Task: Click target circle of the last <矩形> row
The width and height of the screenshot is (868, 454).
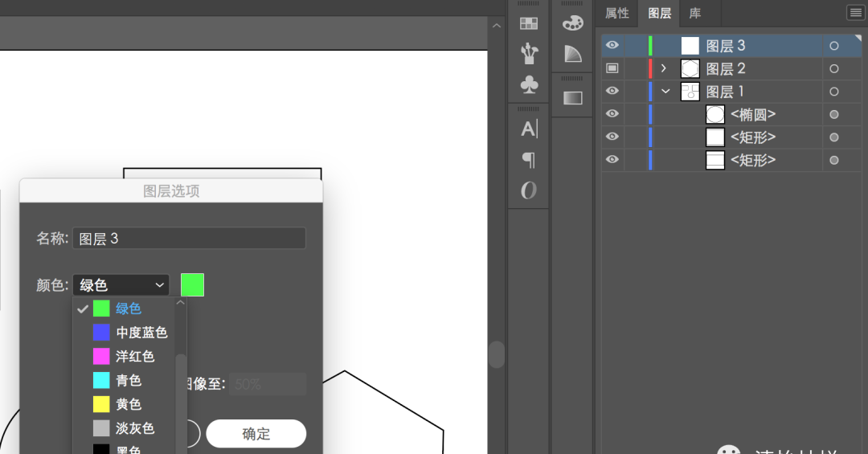Action: coord(834,160)
